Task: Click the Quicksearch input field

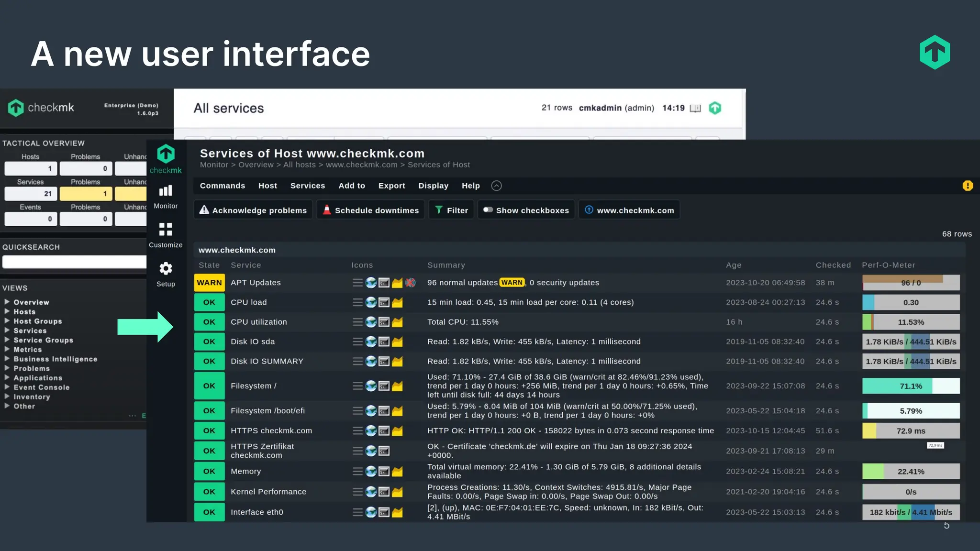Action: coord(75,262)
